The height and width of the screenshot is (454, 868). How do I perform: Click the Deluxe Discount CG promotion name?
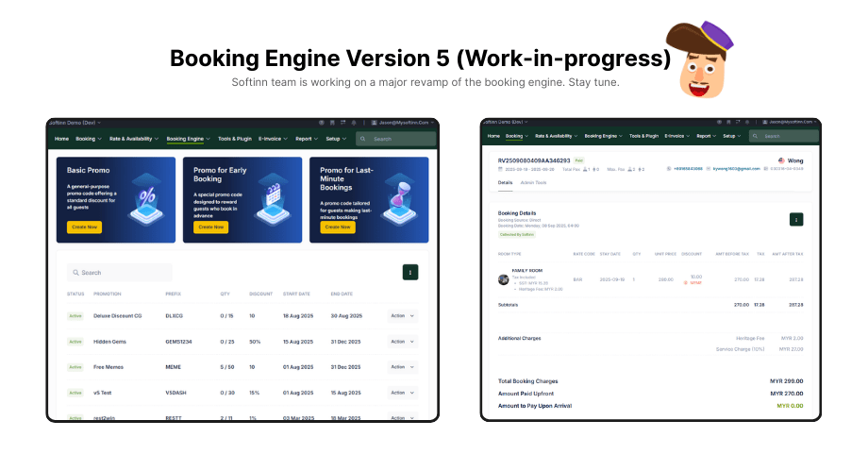click(117, 315)
